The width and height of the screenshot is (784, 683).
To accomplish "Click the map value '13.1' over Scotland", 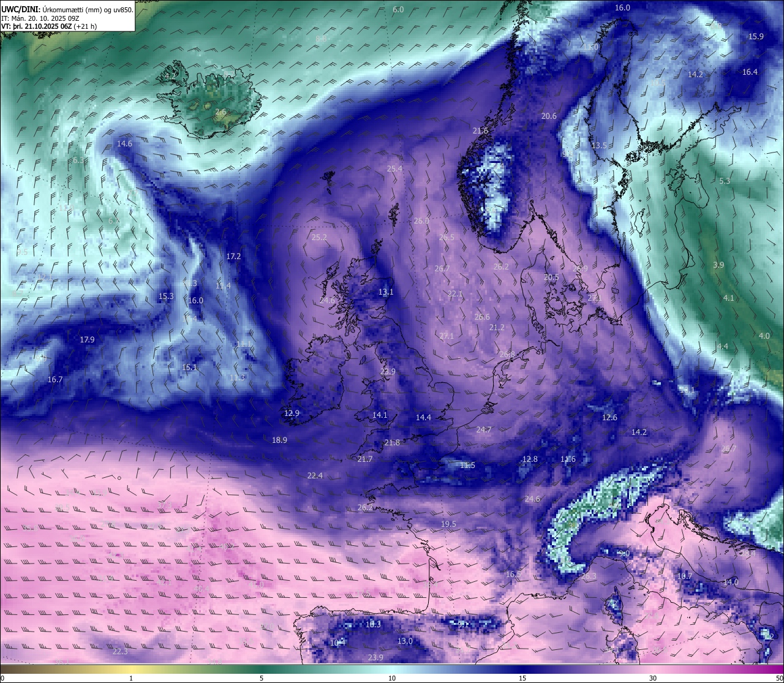I will [x=386, y=293].
